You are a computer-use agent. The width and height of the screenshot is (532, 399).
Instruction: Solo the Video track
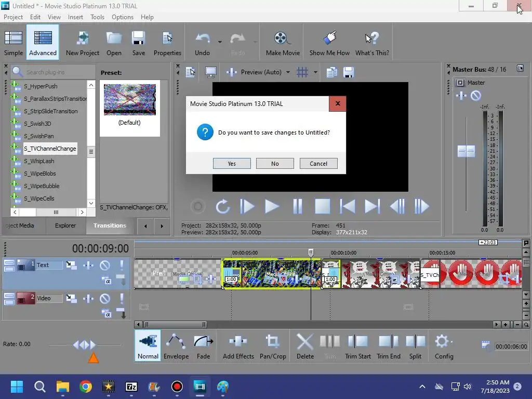pyautogui.click(x=122, y=298)
